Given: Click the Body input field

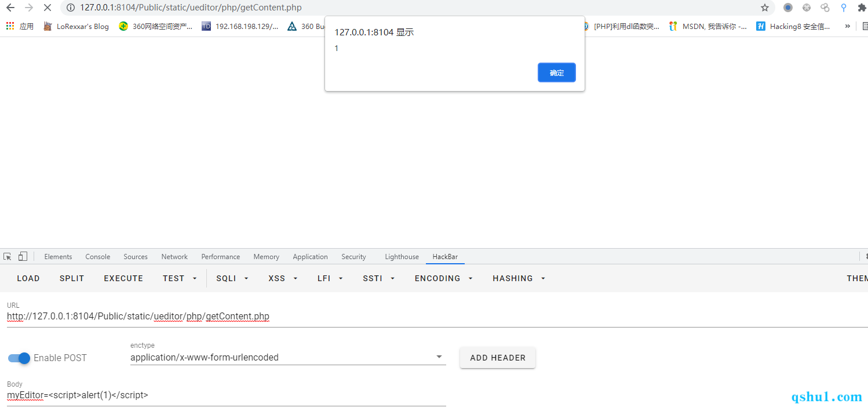Looking at the screenshot, I should tap(227, 395).
